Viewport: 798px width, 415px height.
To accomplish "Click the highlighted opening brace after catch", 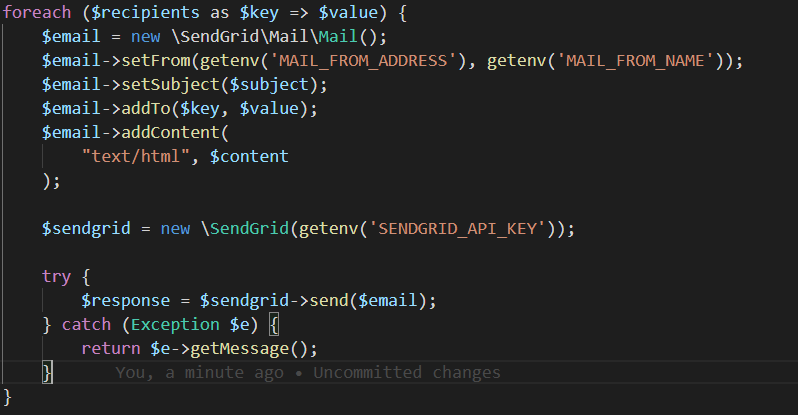I will point(274,325).
